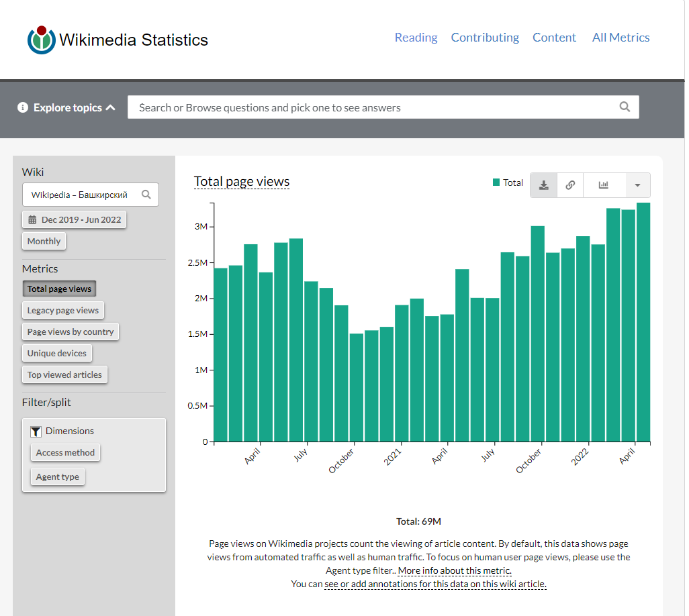Viewport: 689px width, 616px height.
Task: Open the Contributing section
Action: pyautogui.click(x=485, y=38)
